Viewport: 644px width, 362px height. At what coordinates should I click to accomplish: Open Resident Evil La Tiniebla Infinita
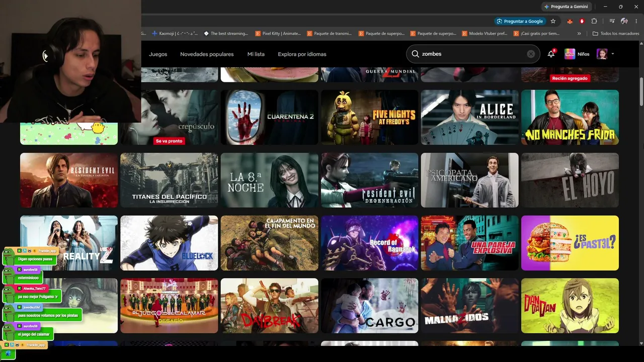point(69,180)
